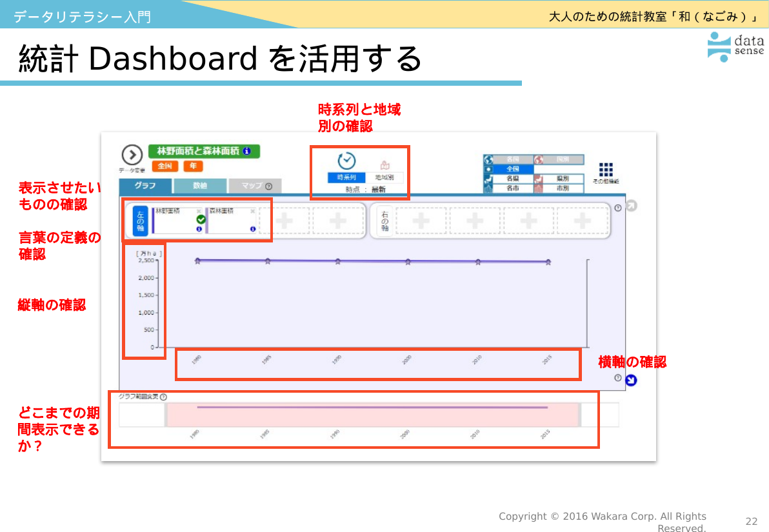The image size is (769, 532).
Task: Click the green 林野面積と森林面積 title button
Action: (204, 152)
